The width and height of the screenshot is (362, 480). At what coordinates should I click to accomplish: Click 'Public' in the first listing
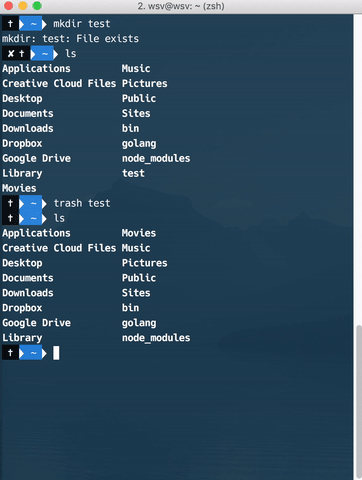[x=139, y=99]
